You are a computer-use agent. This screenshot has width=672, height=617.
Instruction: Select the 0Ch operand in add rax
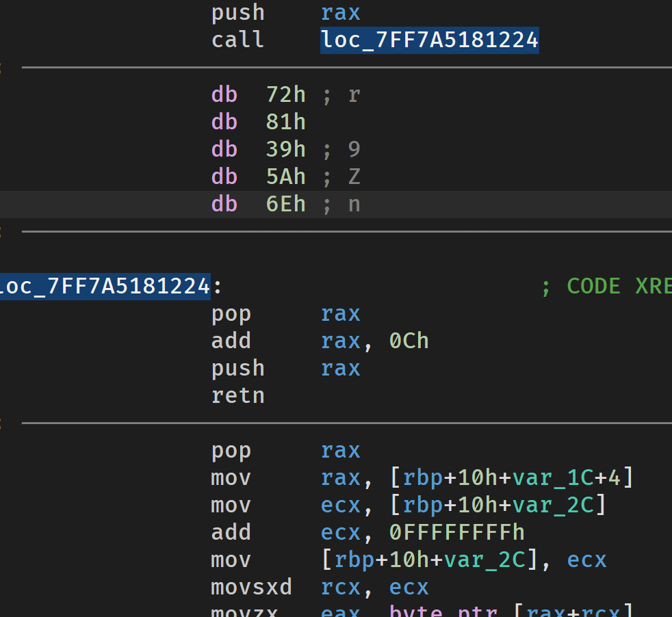pos(409,341)
